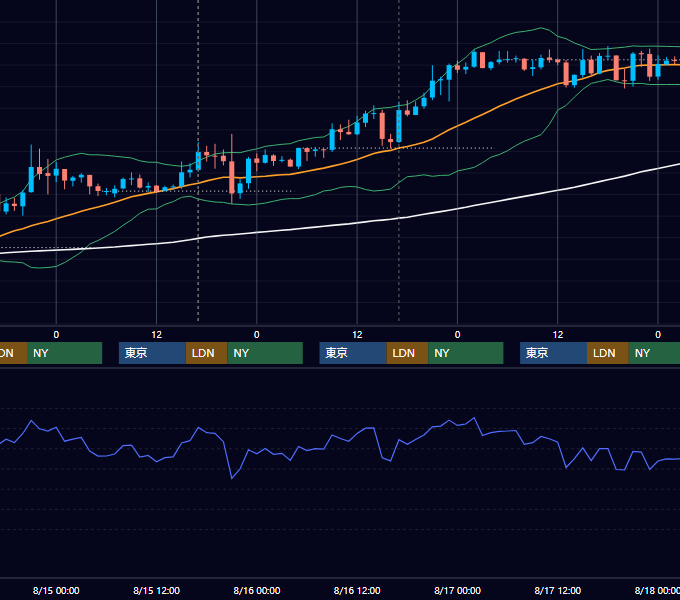Click the 8/17 12:00 time axis label

(558, 590)
